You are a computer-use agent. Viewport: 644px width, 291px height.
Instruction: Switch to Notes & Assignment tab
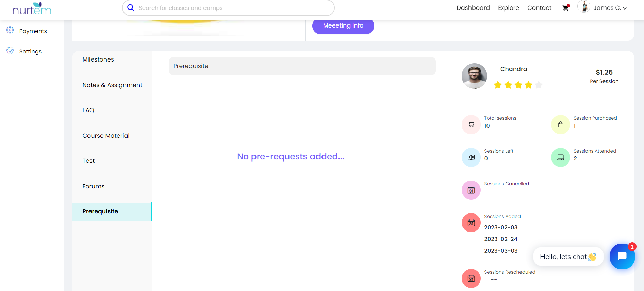[112, 85]
